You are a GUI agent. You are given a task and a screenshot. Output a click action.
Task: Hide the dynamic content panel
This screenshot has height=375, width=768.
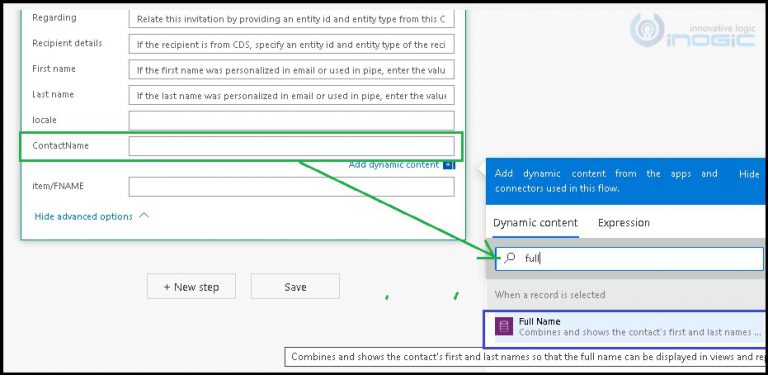point(749,174)
